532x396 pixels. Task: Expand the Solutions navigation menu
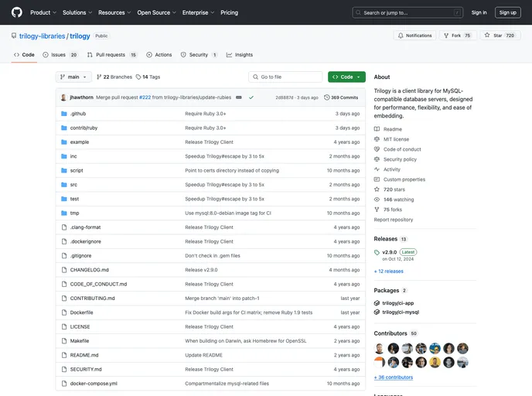77,12
